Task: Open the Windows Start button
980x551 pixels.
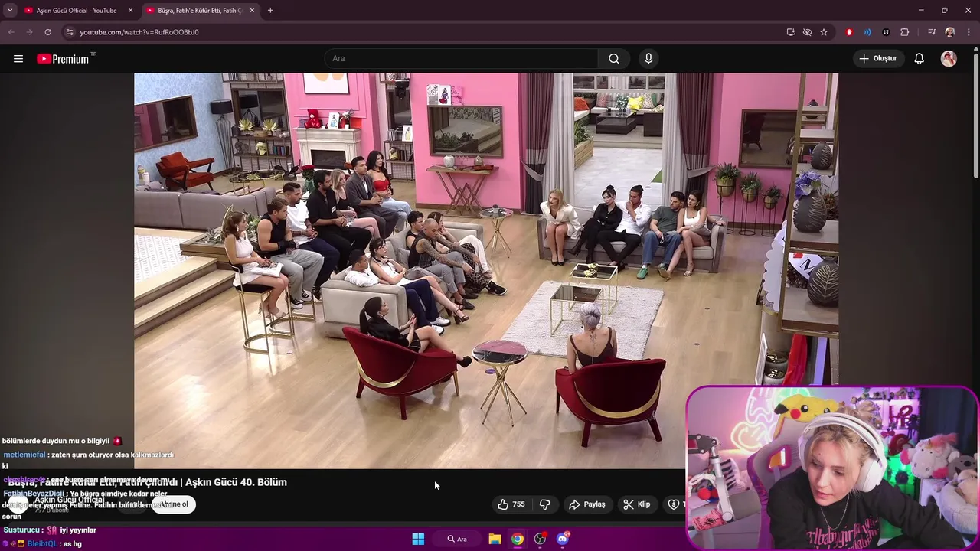Action: (x=418, y=539)
